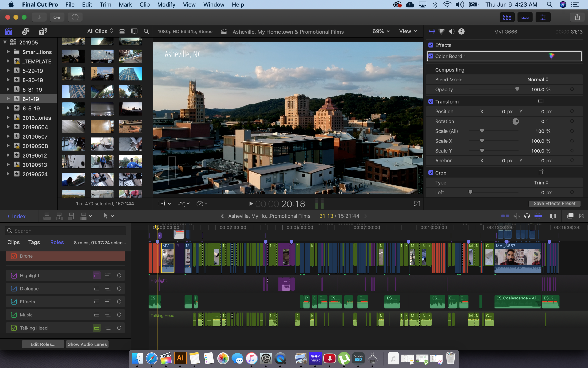
Task: Click the Insert clip edit button
Action: [x=59, y=216]
